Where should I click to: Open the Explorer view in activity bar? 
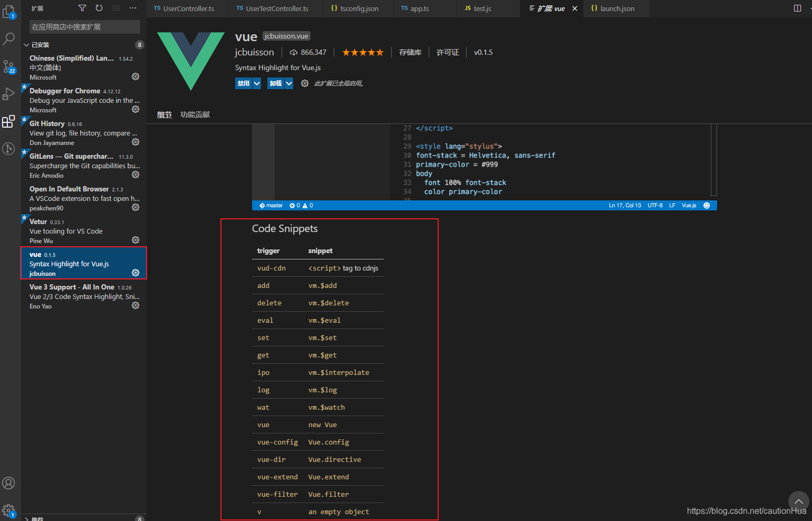[9, 12]
